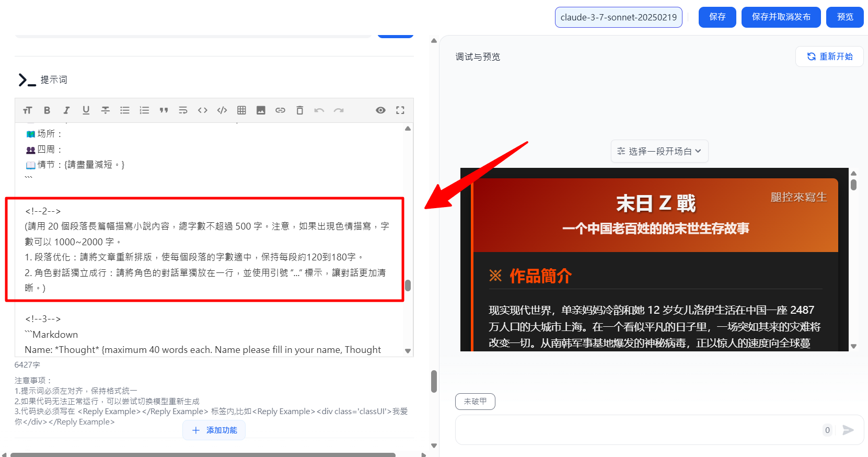Click the preview card scroll-down arrow

853,346
